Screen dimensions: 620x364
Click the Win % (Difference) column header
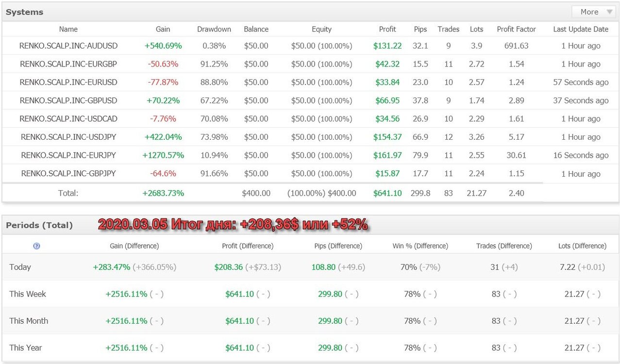[420, 246]
